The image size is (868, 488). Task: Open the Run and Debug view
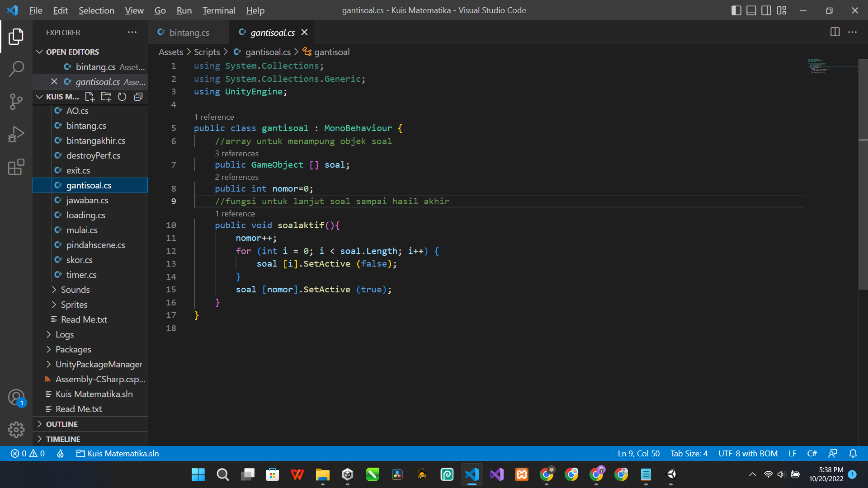tap(16, 135)
